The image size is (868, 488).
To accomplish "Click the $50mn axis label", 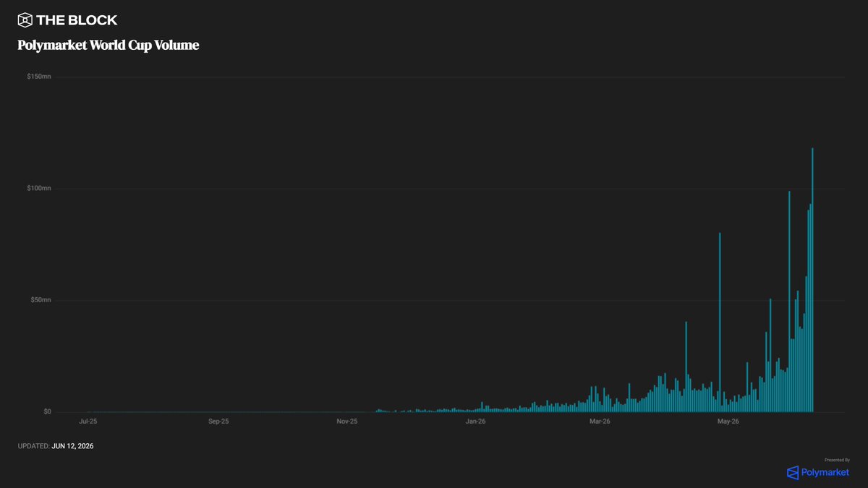I will [41, 300].
